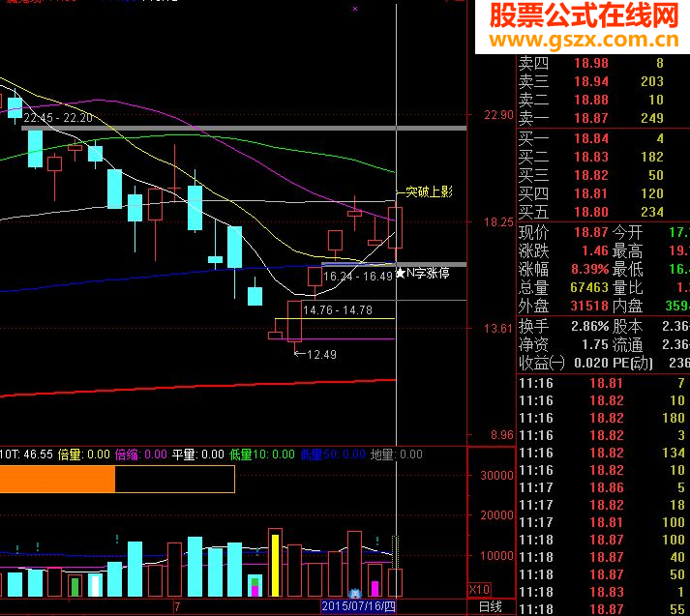Click the small mascot icon on time axis
This screenshot has height=616, width=690.
(355, 594)
